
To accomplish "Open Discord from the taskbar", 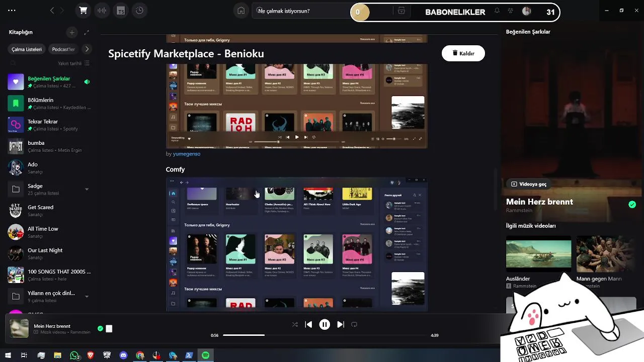I will tap(123, 355).
